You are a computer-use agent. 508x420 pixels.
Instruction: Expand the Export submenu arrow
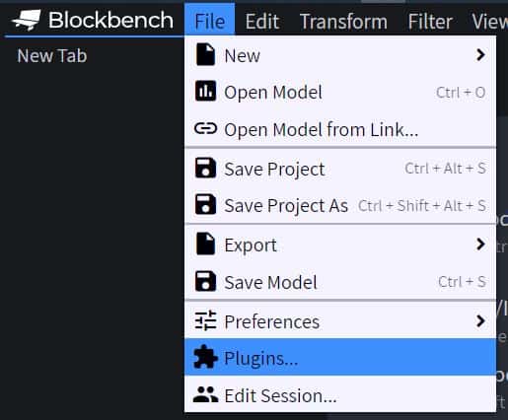pyautogui.click(x=480, y=244)
